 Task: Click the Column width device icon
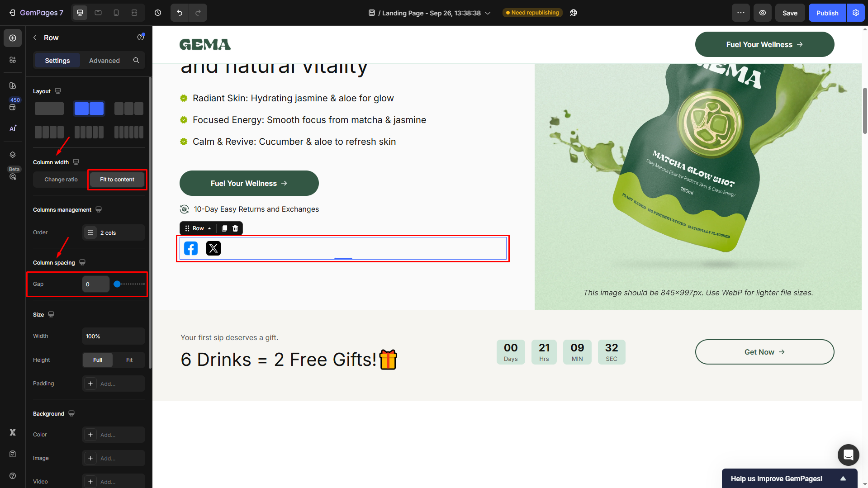[76, 162]
